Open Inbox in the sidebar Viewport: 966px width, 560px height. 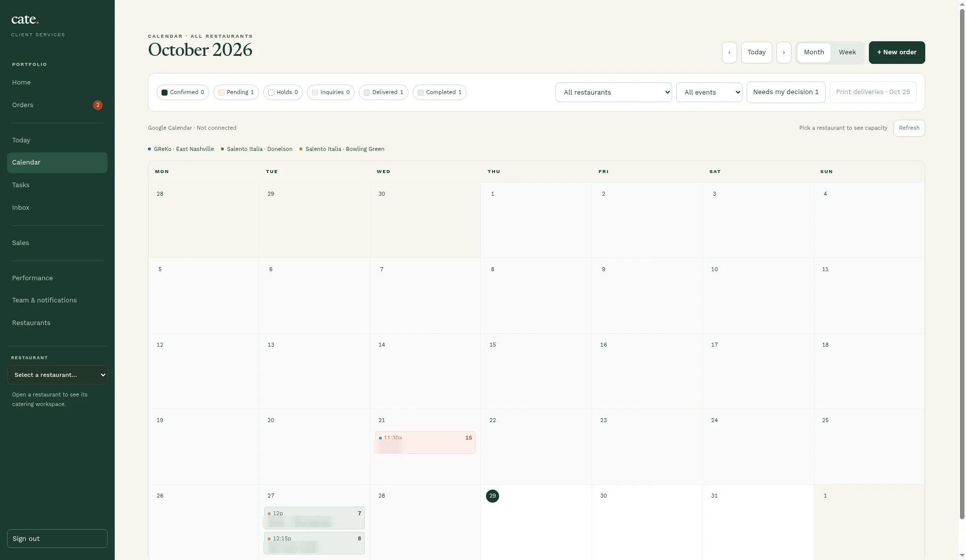(x=57, y=208)
